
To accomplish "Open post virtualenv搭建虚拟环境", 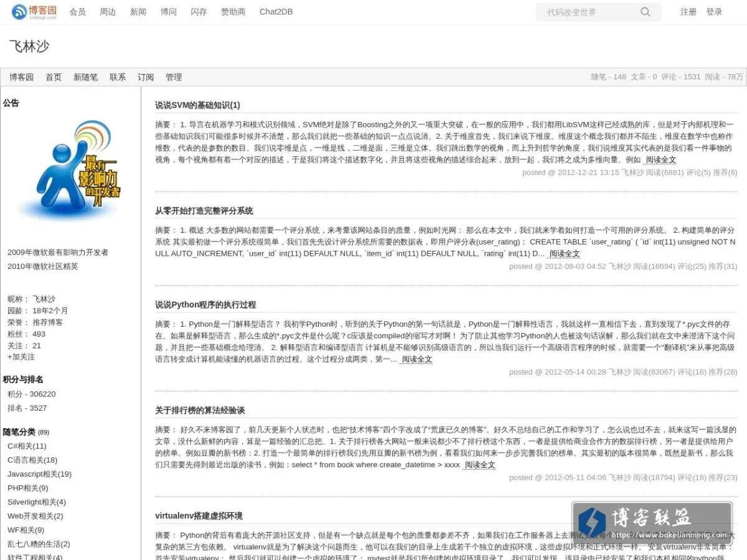I will pyautogui.click(x=199, y=516).
